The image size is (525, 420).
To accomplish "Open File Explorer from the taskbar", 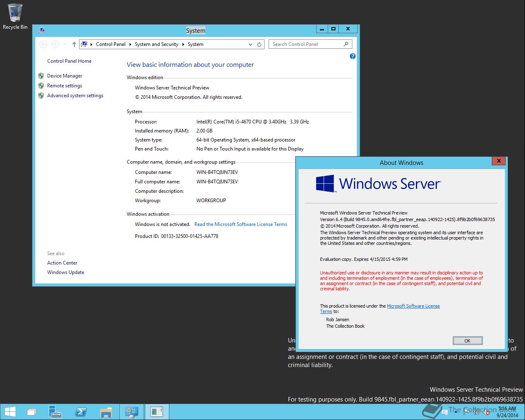I will tap(106, 412).
